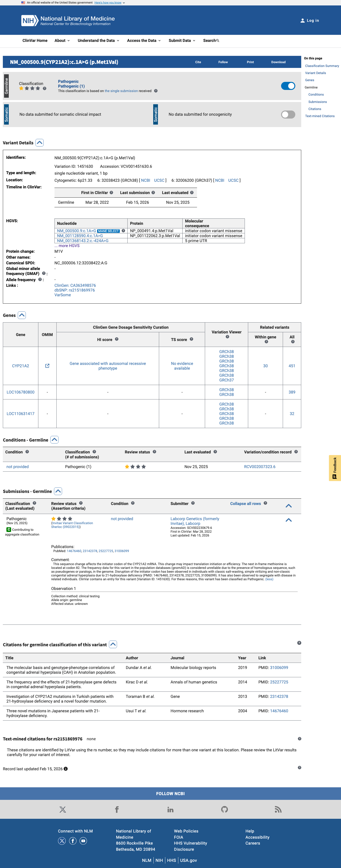Open Labcorp Genetics submitter link

[x=195, y=521]
